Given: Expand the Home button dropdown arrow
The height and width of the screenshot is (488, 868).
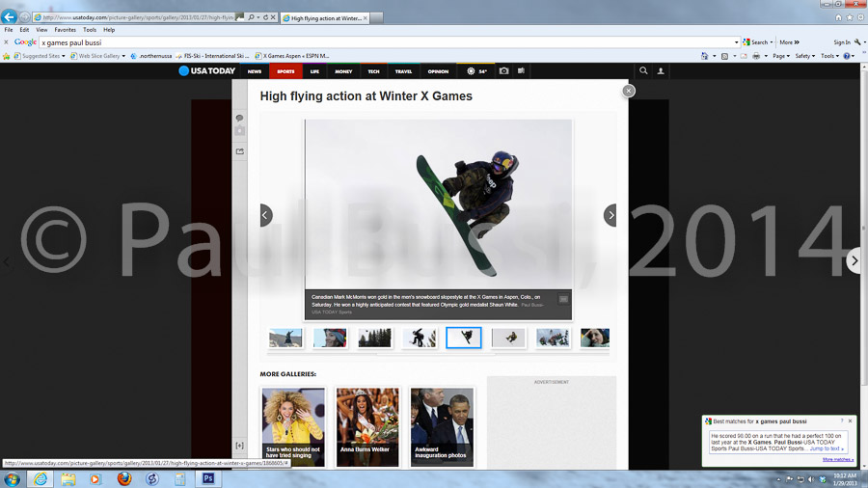Looking at the screenshot, I should point(714,56).
